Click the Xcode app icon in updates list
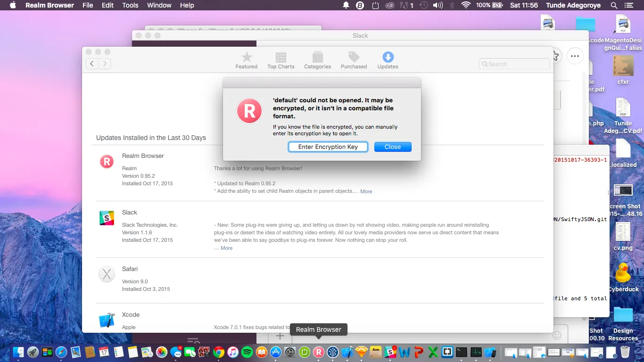The image size is (644, 362). pyautogui.click(x=107, y=320)
